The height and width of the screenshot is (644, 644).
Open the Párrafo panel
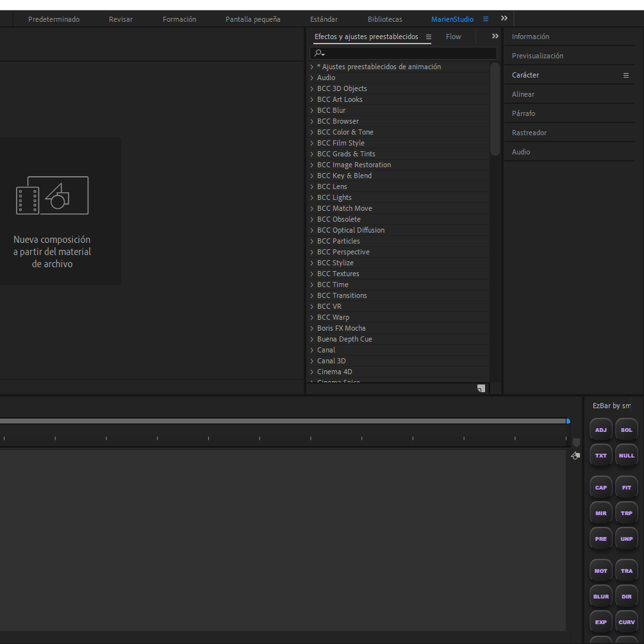(524, 113)
